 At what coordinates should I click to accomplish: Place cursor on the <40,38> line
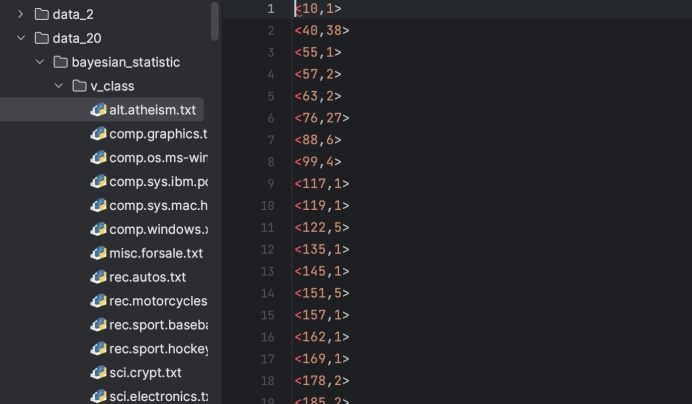point(321,30)
